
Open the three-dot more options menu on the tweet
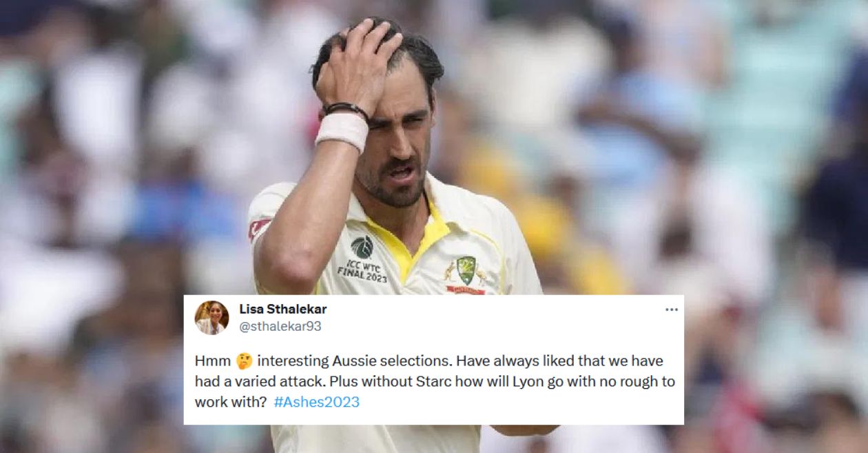[671, 310]
